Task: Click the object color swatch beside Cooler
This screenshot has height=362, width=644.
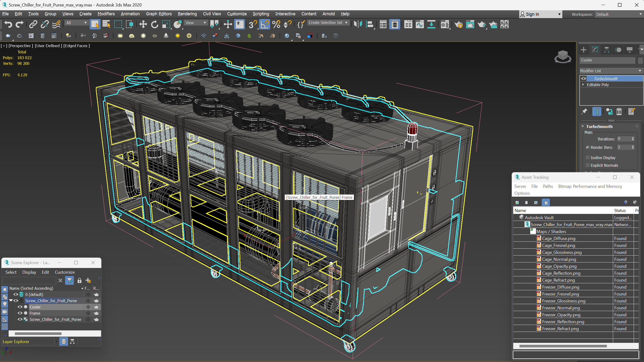Action: click(x=640, y=60)
